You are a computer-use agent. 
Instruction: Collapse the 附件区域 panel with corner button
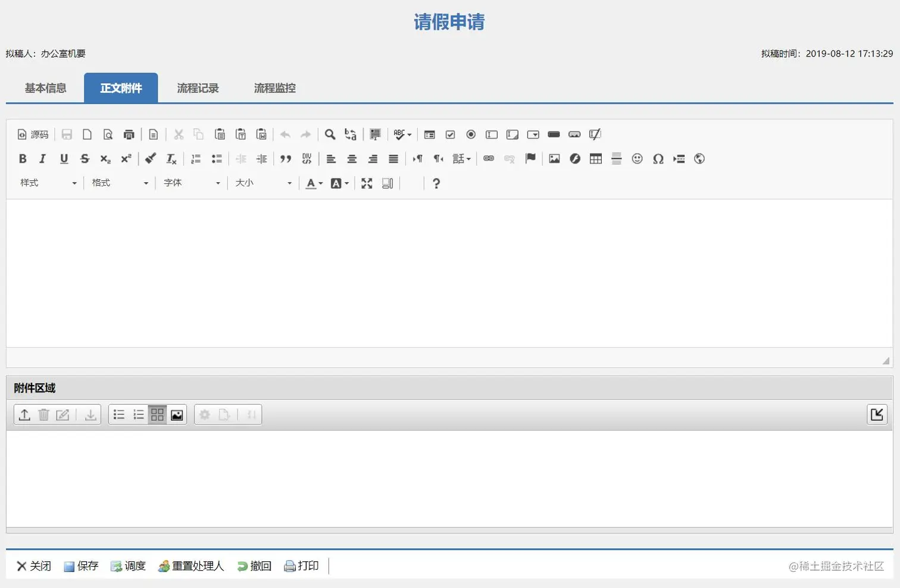coord(877,415)
